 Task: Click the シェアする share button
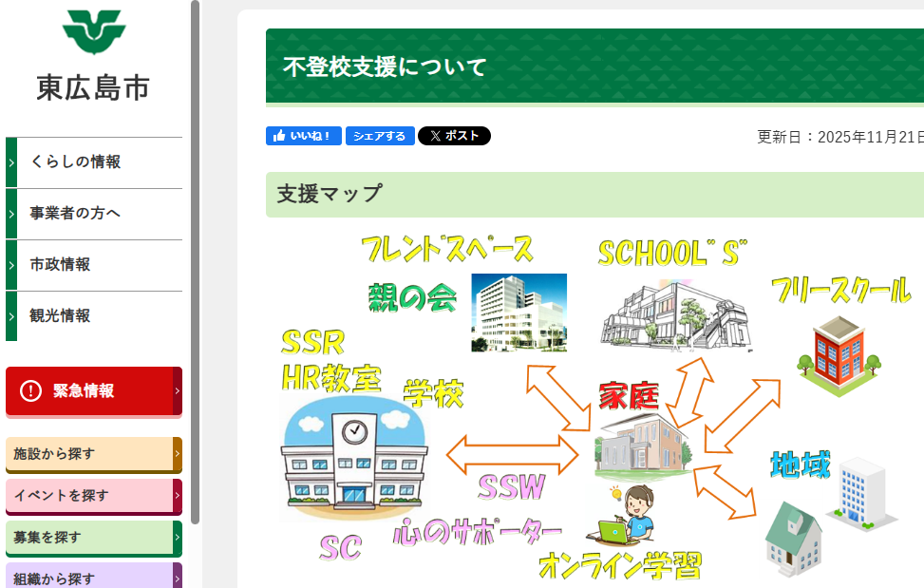click(x=380, y=136)
